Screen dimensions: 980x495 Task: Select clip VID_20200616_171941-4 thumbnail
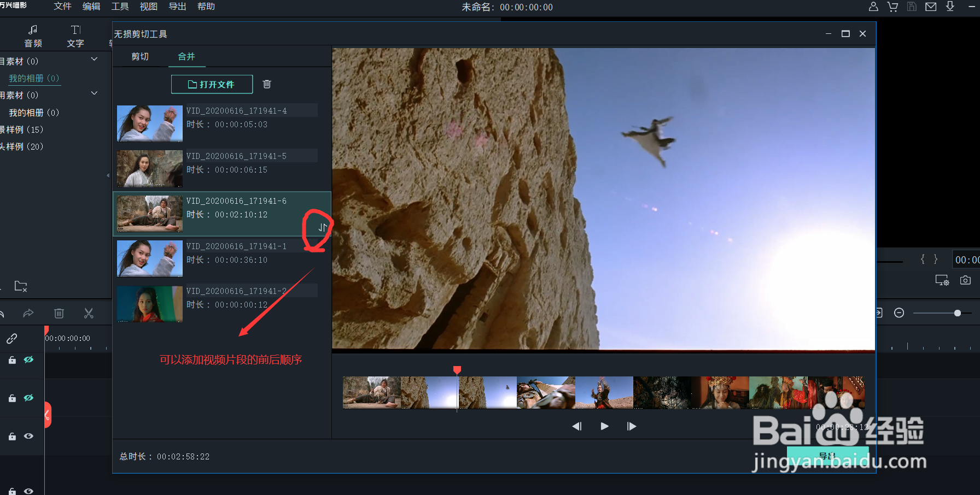(x=150, y=123)
